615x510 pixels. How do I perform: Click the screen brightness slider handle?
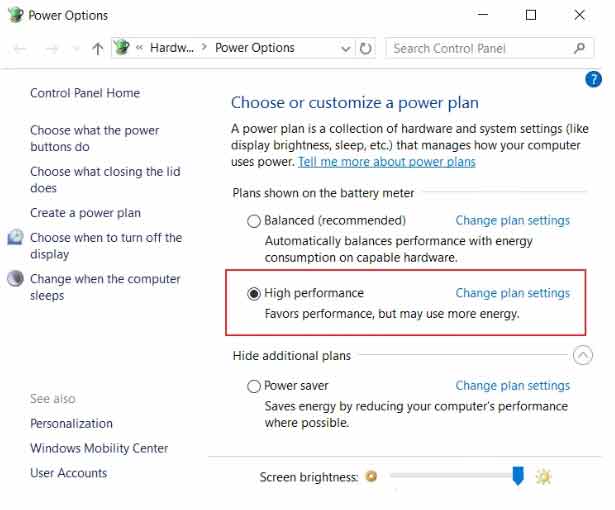pos(518,476)
